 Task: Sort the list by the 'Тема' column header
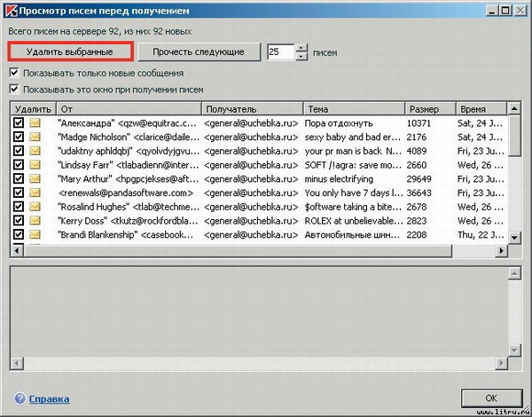click(x=353, y=108)
